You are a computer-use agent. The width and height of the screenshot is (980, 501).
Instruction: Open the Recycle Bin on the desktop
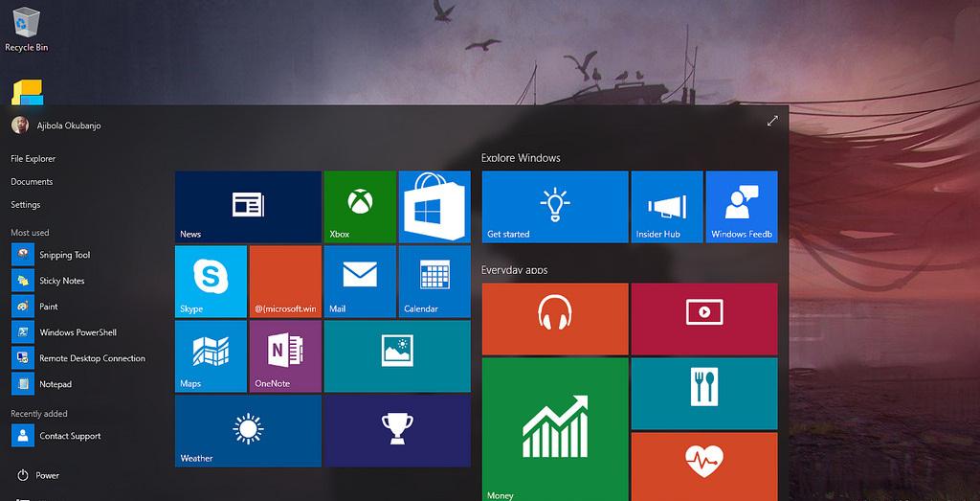tap(26, 28)
